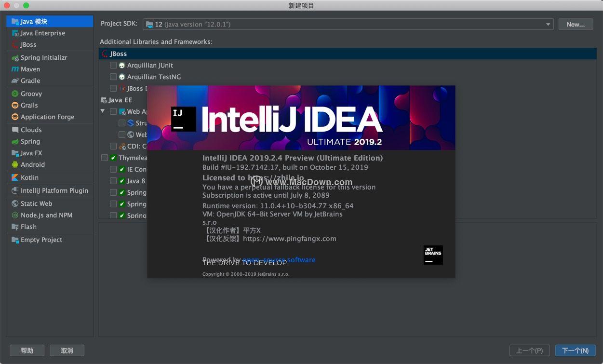Choose the Empty Project option

(x=50, y=240)
